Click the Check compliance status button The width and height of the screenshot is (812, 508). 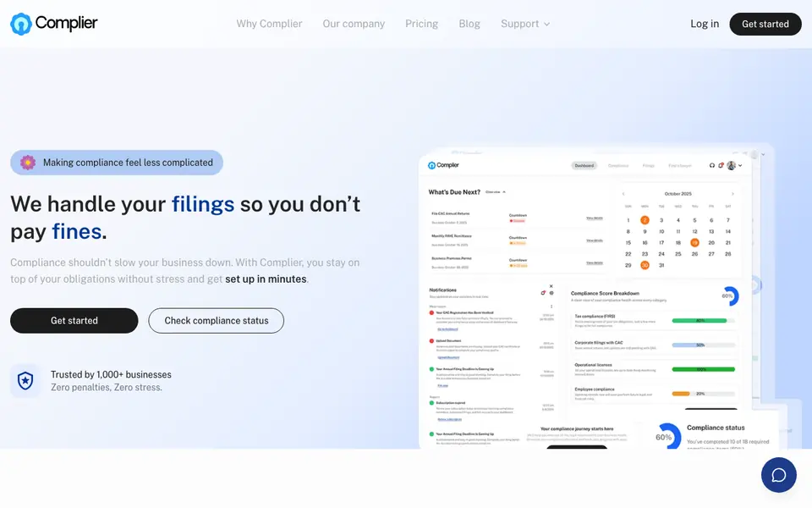pos(216,320)
